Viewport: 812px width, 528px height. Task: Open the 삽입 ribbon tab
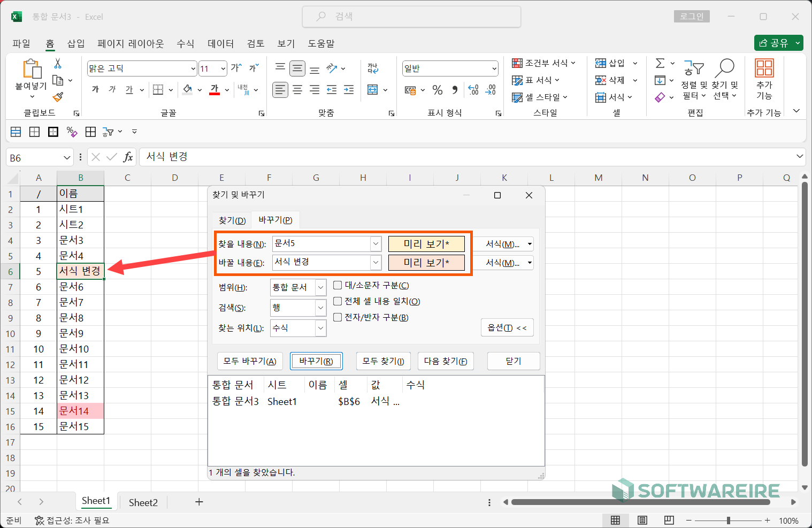click(76, 43)
